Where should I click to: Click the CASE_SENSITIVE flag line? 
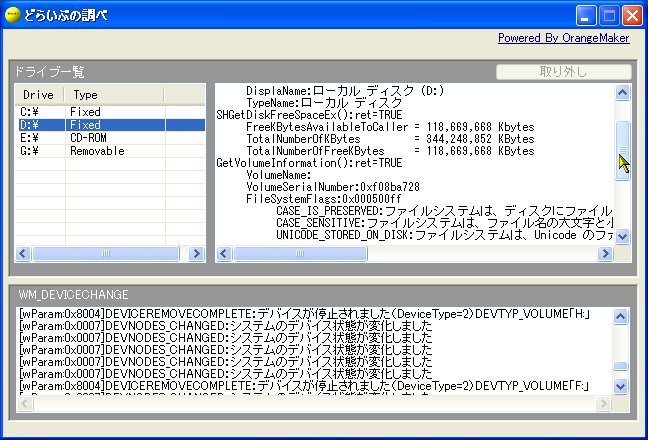444,223
